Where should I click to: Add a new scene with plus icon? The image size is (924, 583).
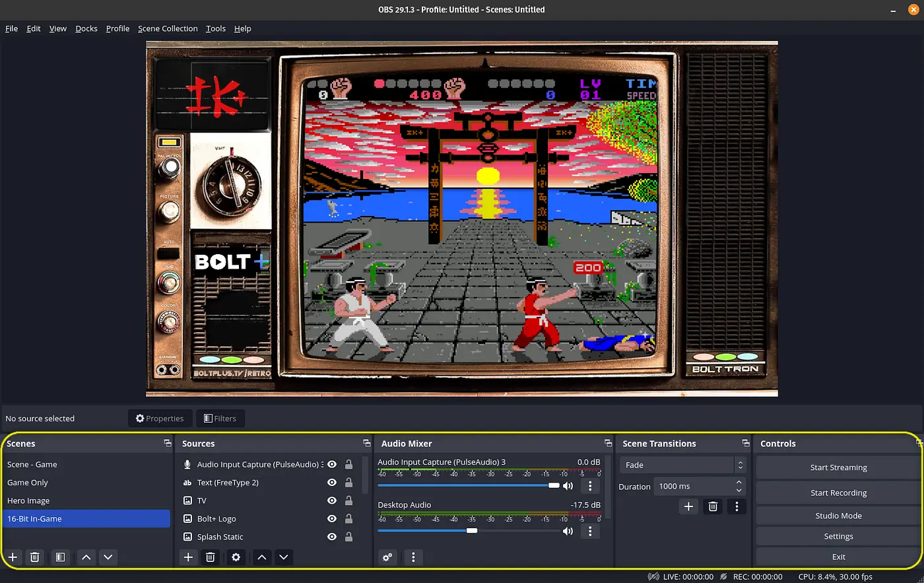[13, 557]
